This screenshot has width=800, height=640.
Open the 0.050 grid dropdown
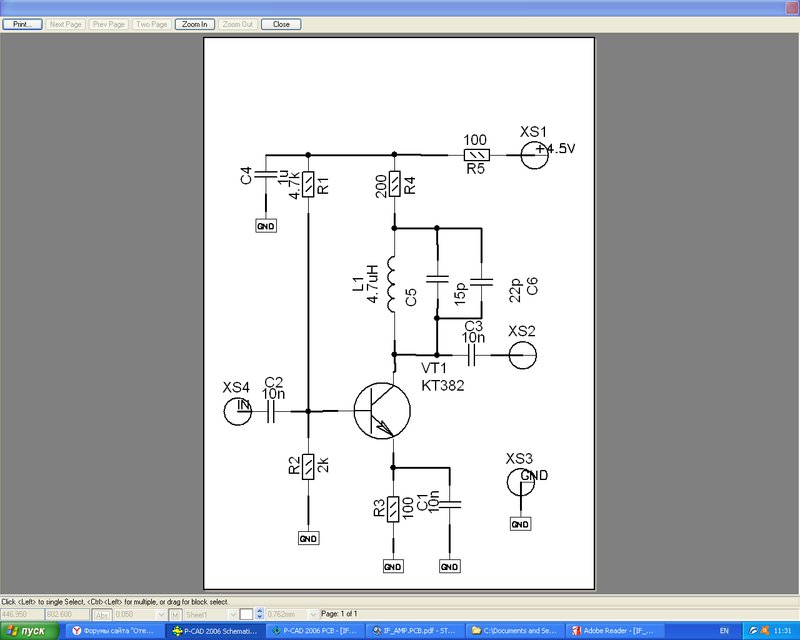[161, 614]
